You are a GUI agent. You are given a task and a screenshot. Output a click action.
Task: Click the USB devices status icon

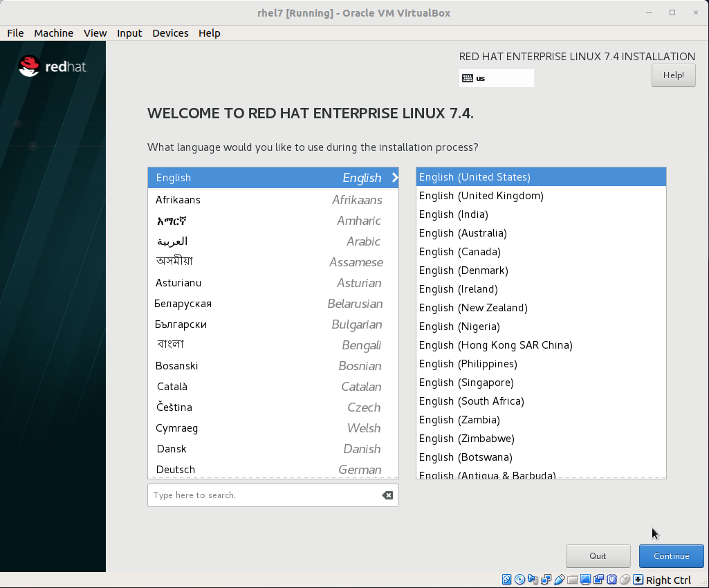(x=560, y=580)
